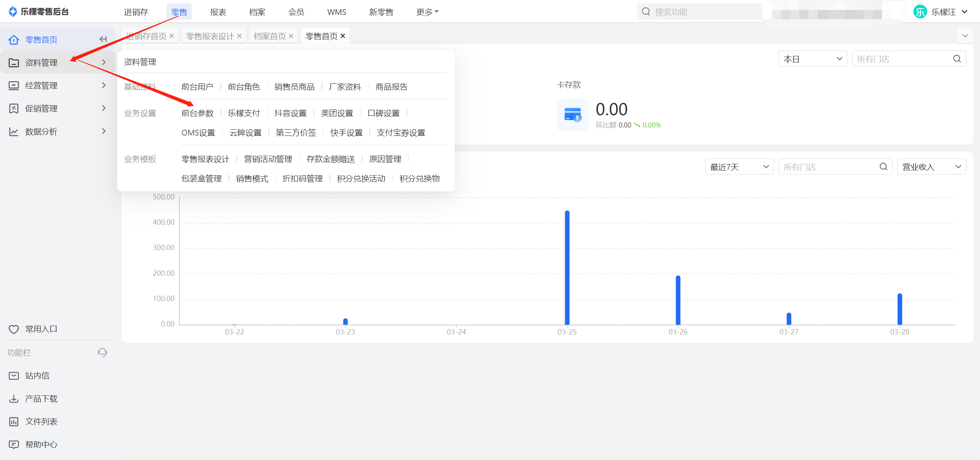Click the 卡存款 card icon

[x=573, y=114]
